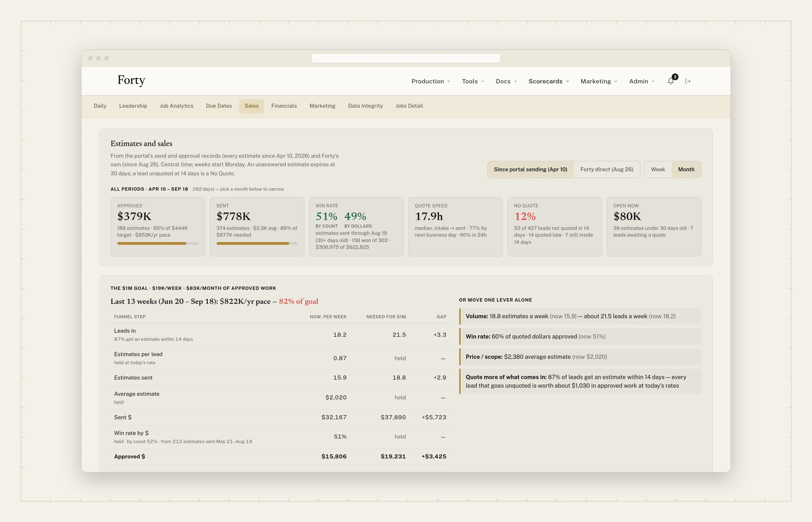Viewport: 812px width, 522px height.
Task: Click the 51% by count win rate
Action: (326, 216)
